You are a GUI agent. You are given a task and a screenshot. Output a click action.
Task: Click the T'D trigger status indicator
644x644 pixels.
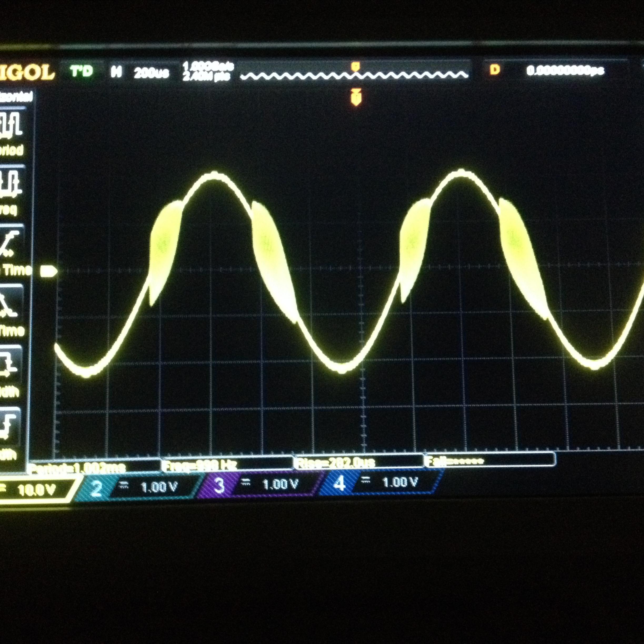point(81,71)
